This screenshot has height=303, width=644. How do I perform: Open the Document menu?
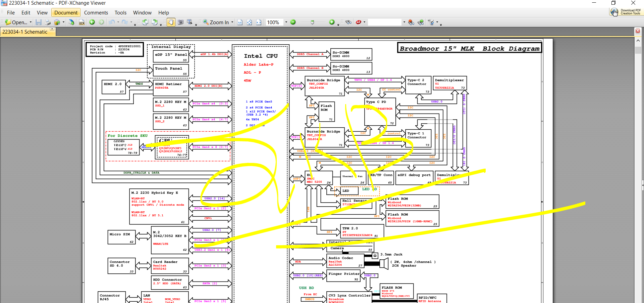(x=66, y=13)
